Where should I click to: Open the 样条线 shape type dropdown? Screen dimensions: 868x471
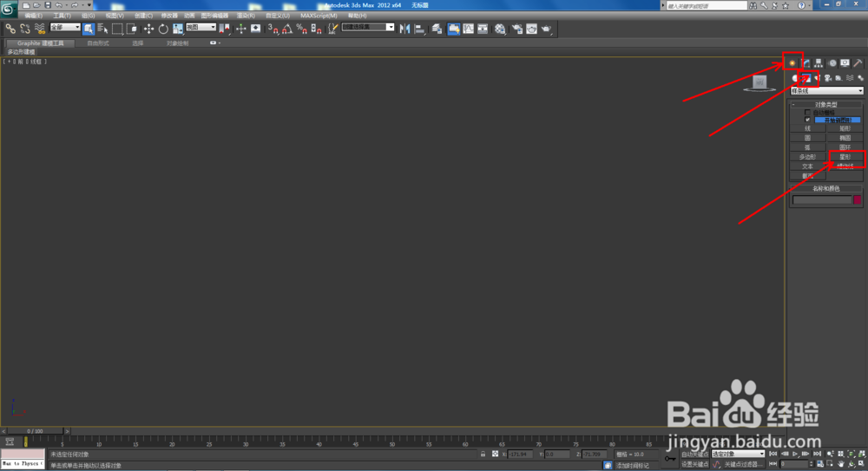point(827,91)
